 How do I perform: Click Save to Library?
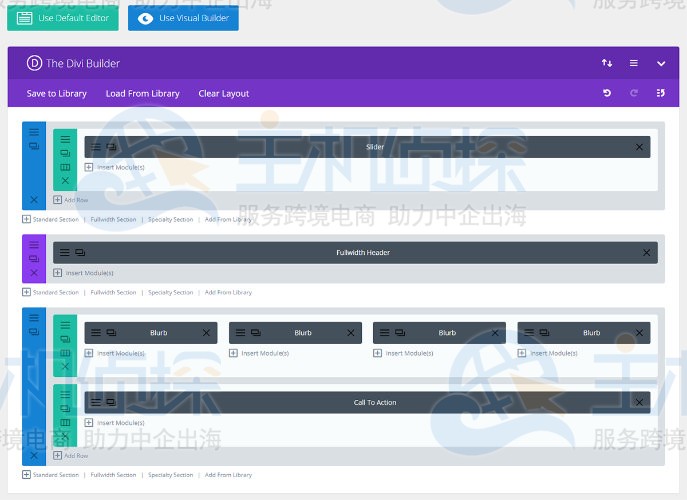point(57,93)
